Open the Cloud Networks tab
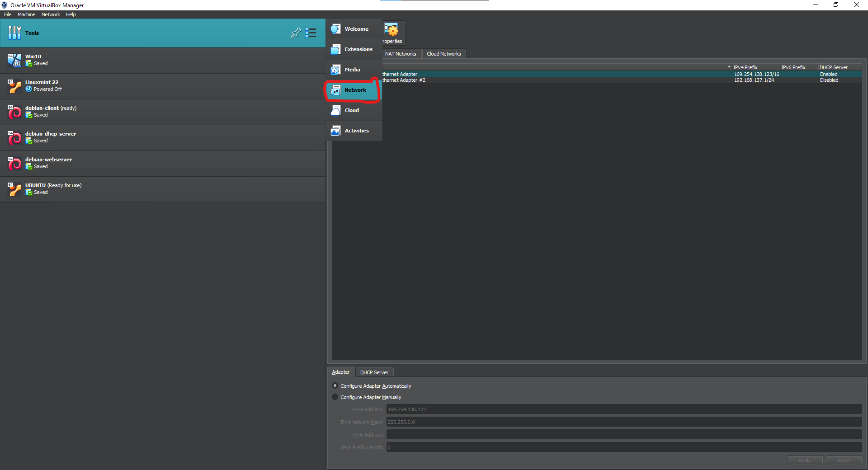This screenshot has height=470, width=868. (443, 54)
